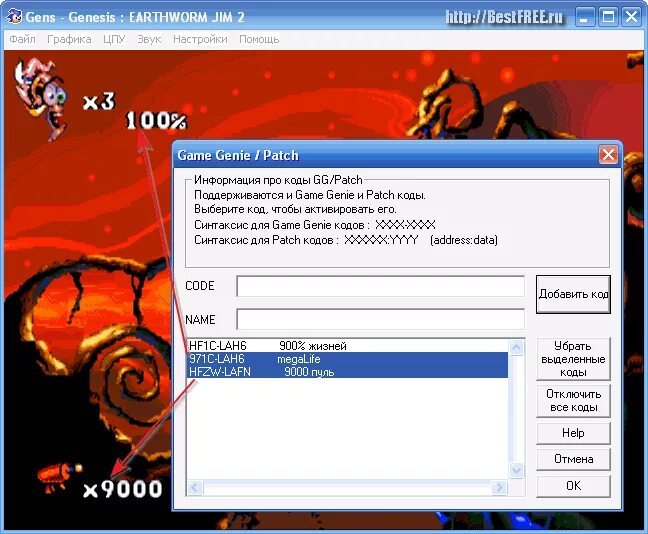This screenshot has width=648, height=534.
Task: Click the code list scroll down arrow
Action: (x=517, y=470)
